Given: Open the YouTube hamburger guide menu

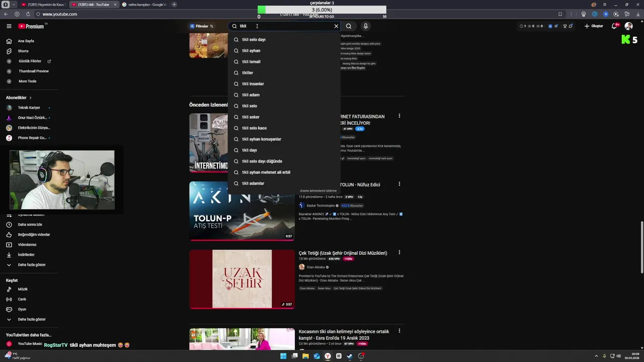Looking at the screenshot, I should coord(9,26).
